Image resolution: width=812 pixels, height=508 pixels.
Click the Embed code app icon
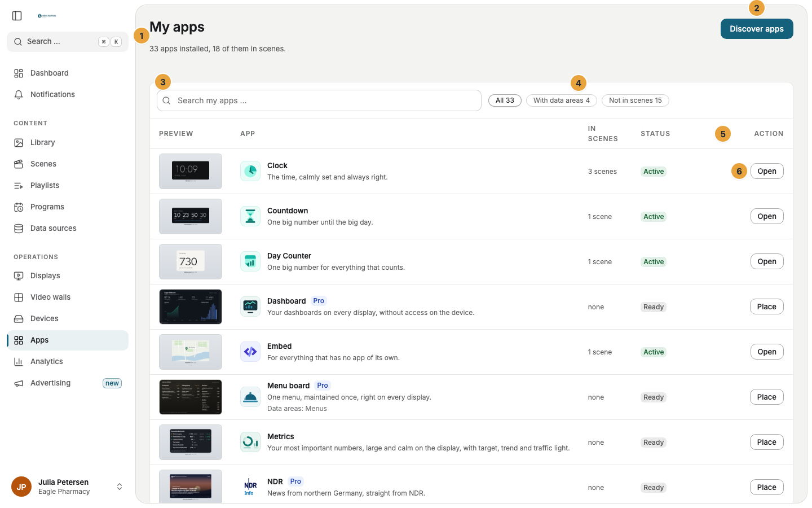point(250,352)
